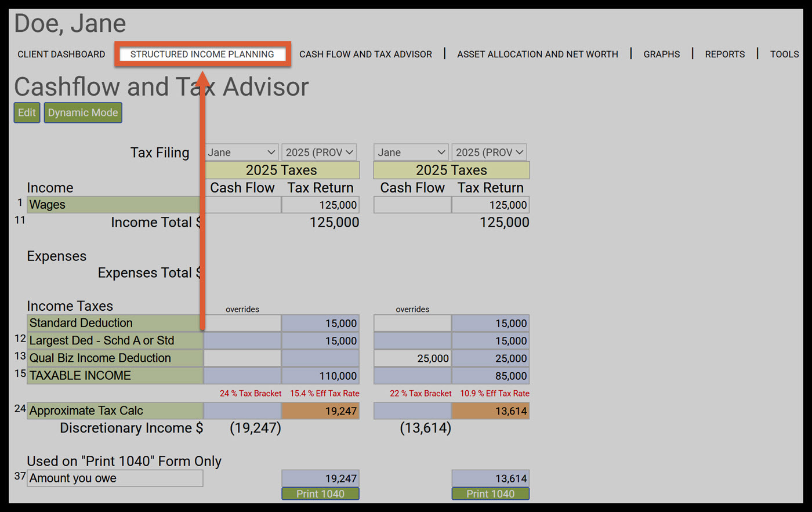
Task: Click the 22 % Tax Bracket text
Action: [420, 393]
